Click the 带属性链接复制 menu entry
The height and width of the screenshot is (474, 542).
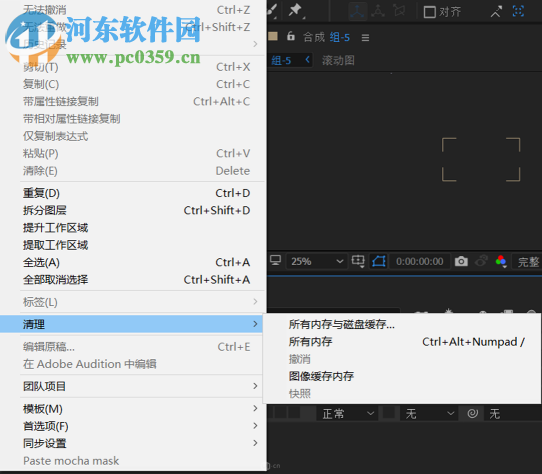click(x=133, y=101)
